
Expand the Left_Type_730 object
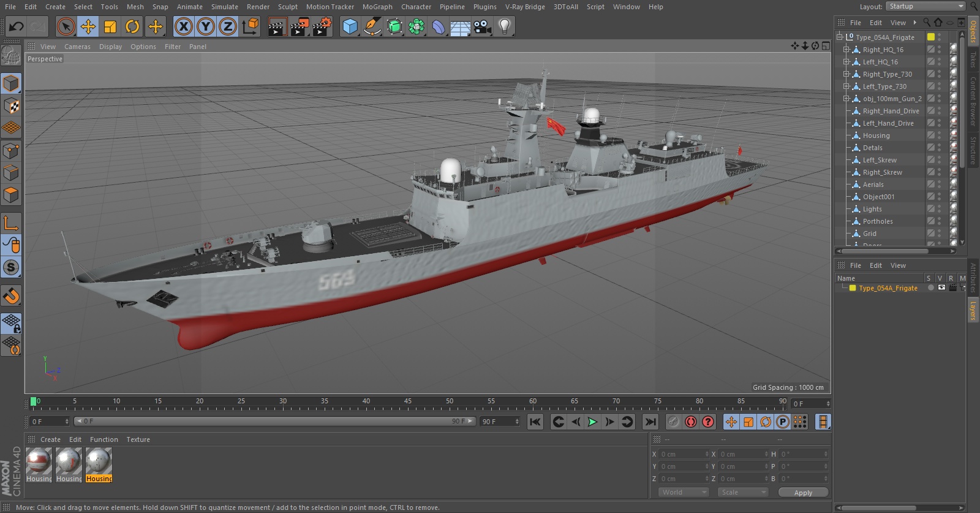point(846,86)
